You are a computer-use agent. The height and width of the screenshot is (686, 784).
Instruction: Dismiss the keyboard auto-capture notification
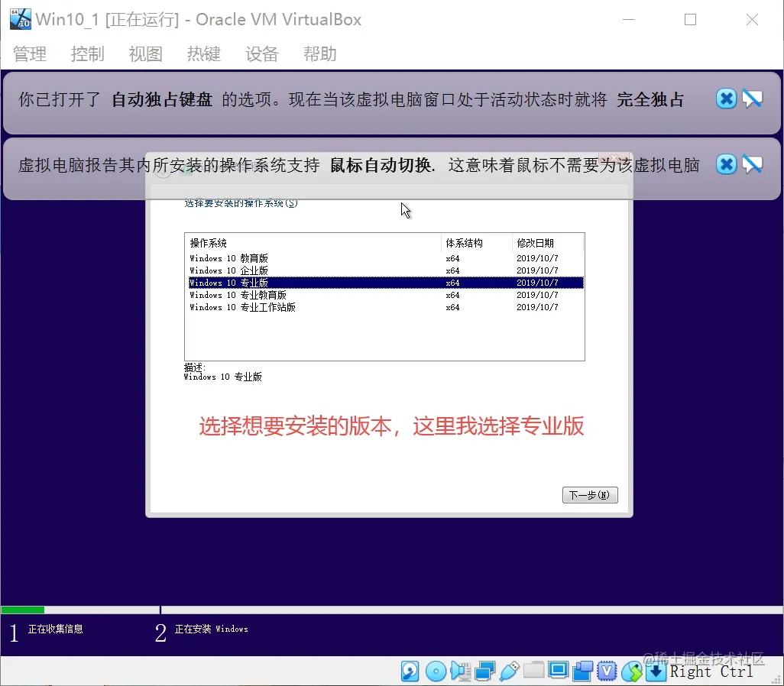pyautogui.click(x=726, y=99)
